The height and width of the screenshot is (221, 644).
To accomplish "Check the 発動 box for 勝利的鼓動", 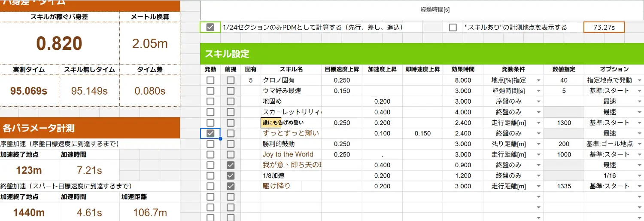I will tap(210, 144).
